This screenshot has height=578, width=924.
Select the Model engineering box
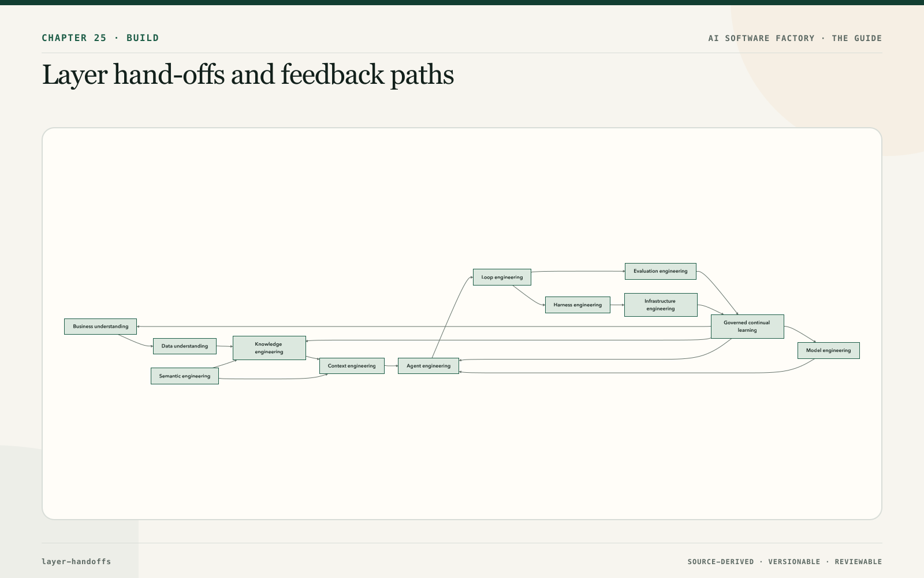pyautogui.click(x=829, y=351)
